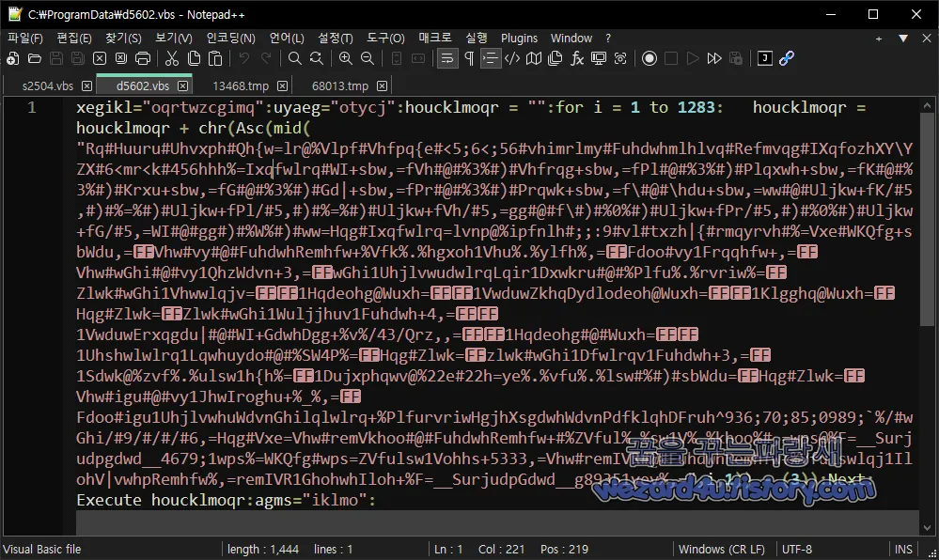939x560 pixels.
Task: Switch to the 13468.tmp tab
Action: point(241,86)
